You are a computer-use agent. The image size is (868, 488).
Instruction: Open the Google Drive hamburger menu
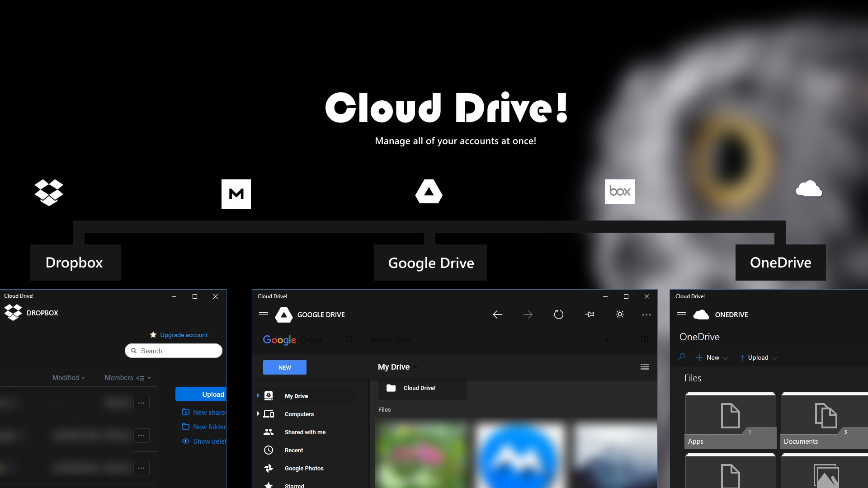264,314
